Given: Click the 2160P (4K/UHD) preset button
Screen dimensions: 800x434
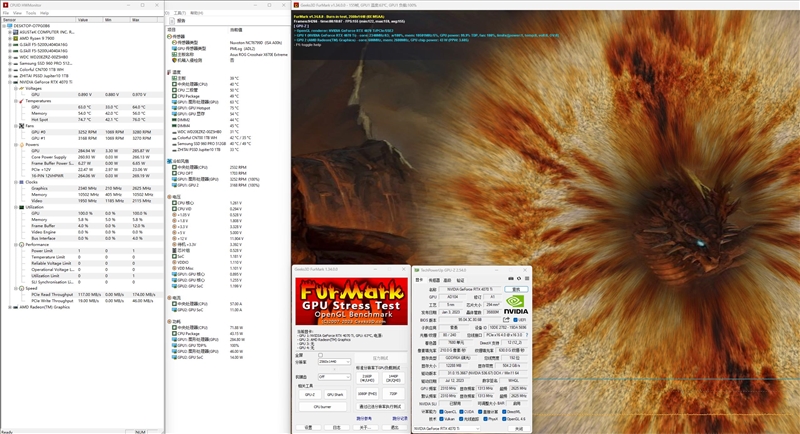Looking at the screenshot, I should click(367, 378).
